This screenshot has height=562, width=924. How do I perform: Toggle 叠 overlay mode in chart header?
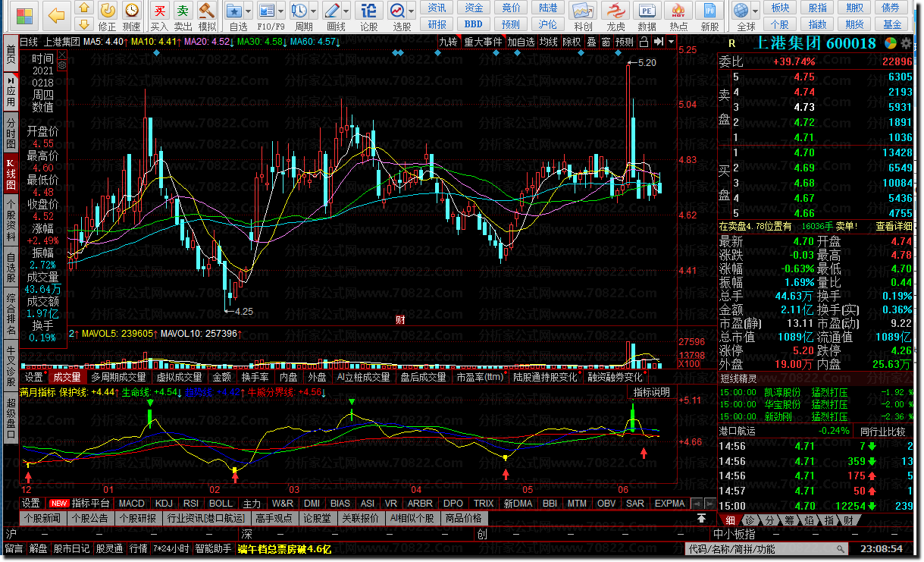tap(591, 42)
